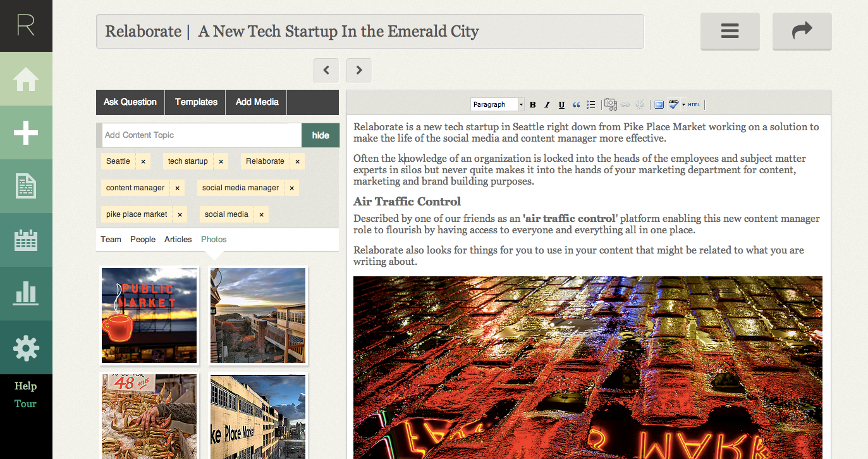868x459 pixels.
Task: Open the bar chart analytics icon
Action: [x=26, y=294]
